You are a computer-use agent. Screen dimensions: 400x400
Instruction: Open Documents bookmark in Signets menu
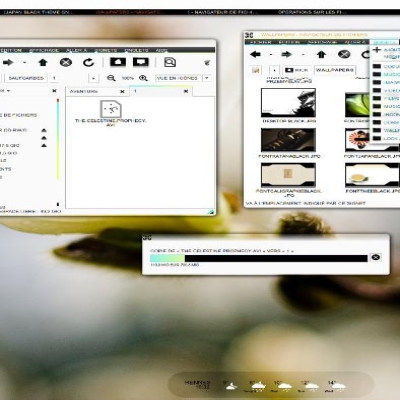tap(386, 66)
